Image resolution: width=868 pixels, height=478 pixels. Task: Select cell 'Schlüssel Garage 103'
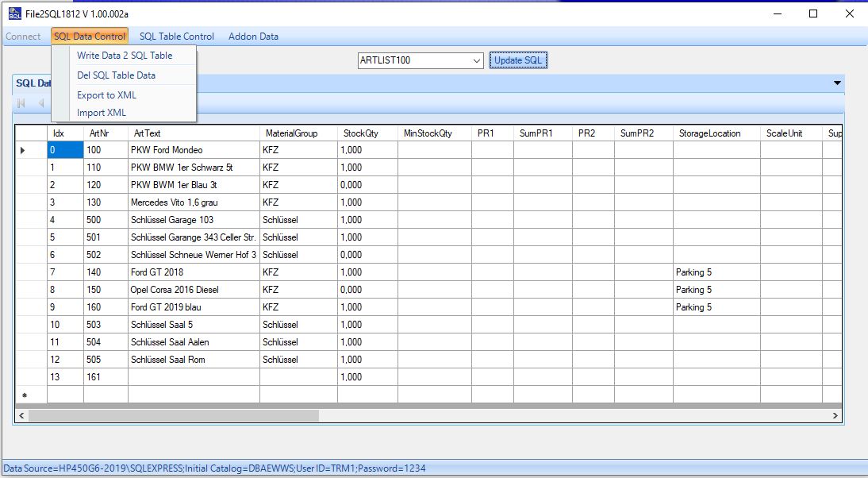click(194, 220)
